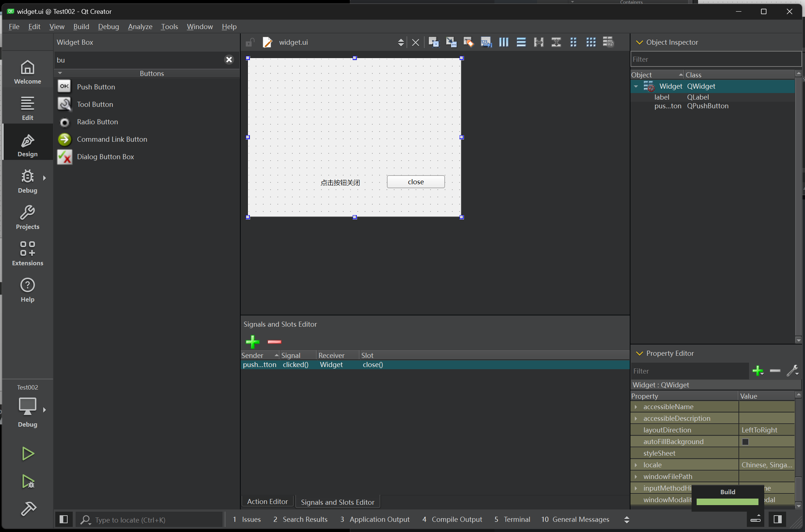Viewport: 805px width, 532px height.
Task: Click green plus to add connection
Action: (252, 342)
